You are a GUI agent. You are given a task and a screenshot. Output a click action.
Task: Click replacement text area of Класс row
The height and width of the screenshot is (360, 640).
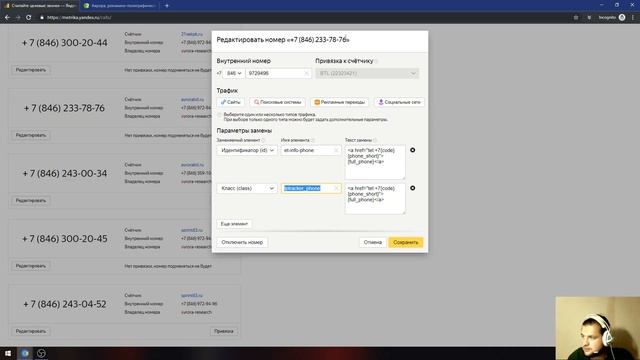pyautogui.click(x=375, y=198)
